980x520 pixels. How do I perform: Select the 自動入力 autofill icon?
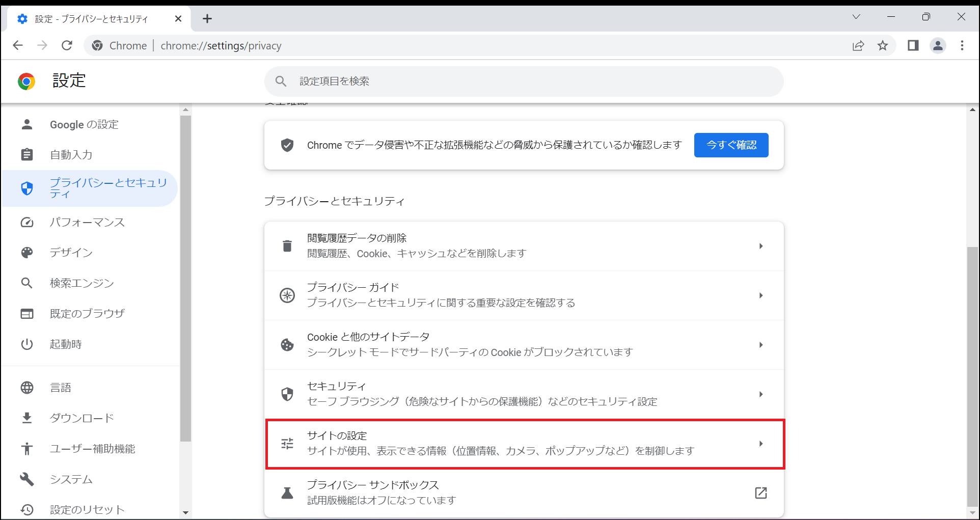[26, 154]
